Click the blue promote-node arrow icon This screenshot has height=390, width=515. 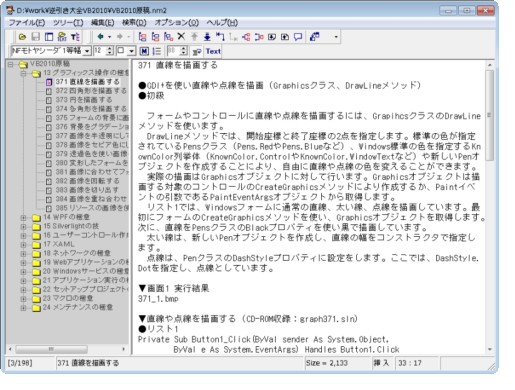[x=220, y=37]
